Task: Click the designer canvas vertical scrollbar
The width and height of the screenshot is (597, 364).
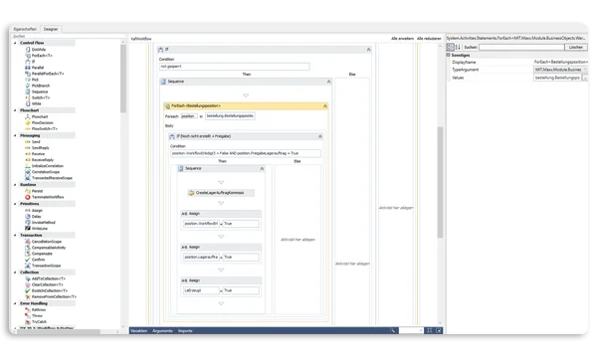Action: pyautogui.click(x=440, y=182)
